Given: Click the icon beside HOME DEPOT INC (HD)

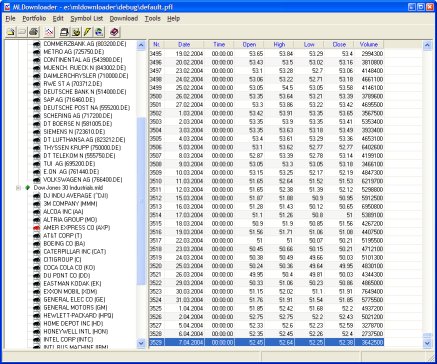Looking at the screenshot, I should click(37, 324).
